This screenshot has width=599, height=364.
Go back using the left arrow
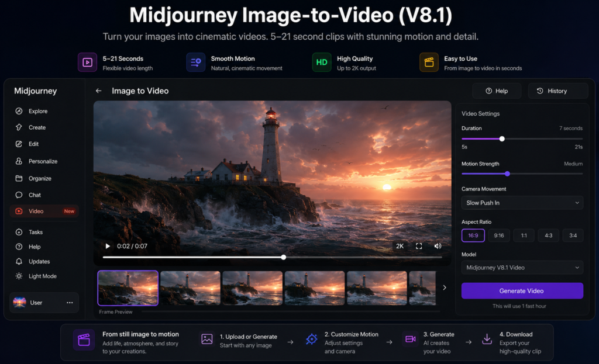click(98, 91)
